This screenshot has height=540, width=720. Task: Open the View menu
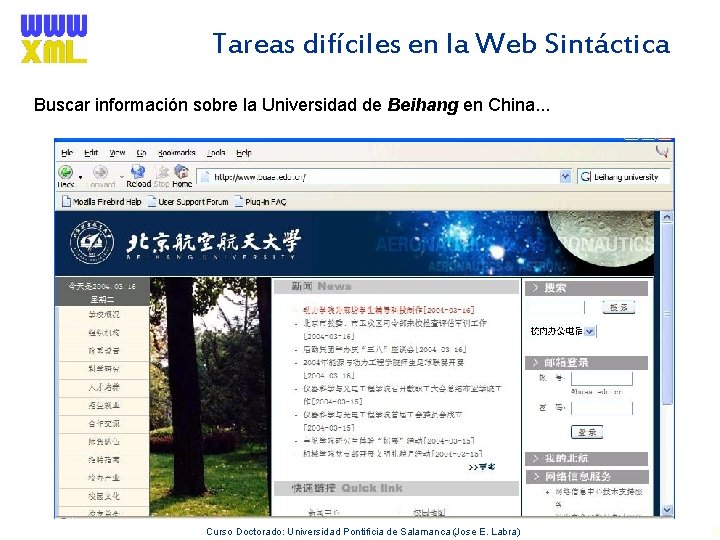coord(117,152)
